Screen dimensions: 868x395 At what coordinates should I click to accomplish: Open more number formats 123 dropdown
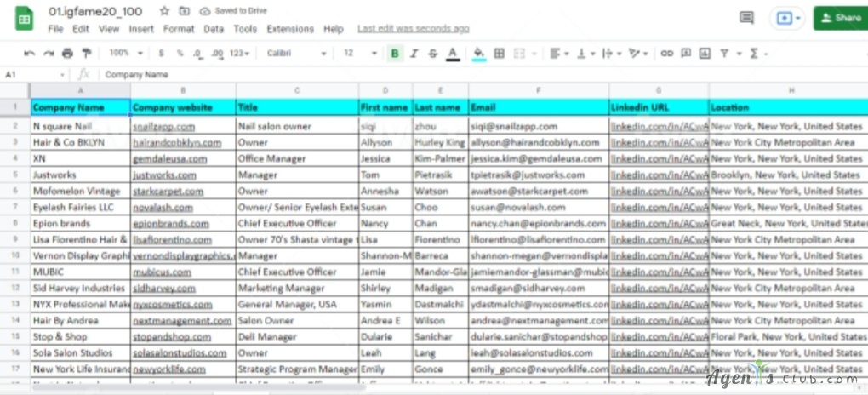(x=240, y=53)
